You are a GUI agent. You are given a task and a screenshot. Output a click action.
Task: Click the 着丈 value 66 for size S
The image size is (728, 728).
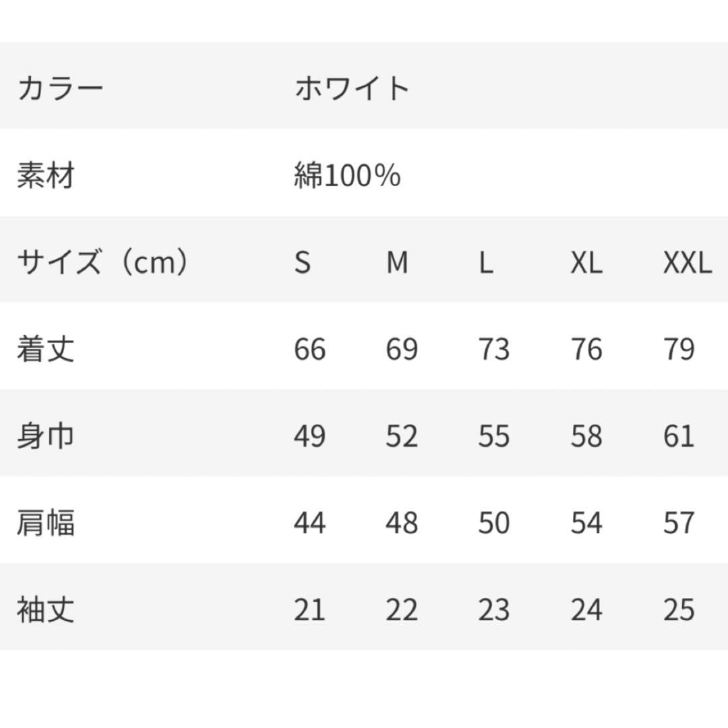click(309, 350)
